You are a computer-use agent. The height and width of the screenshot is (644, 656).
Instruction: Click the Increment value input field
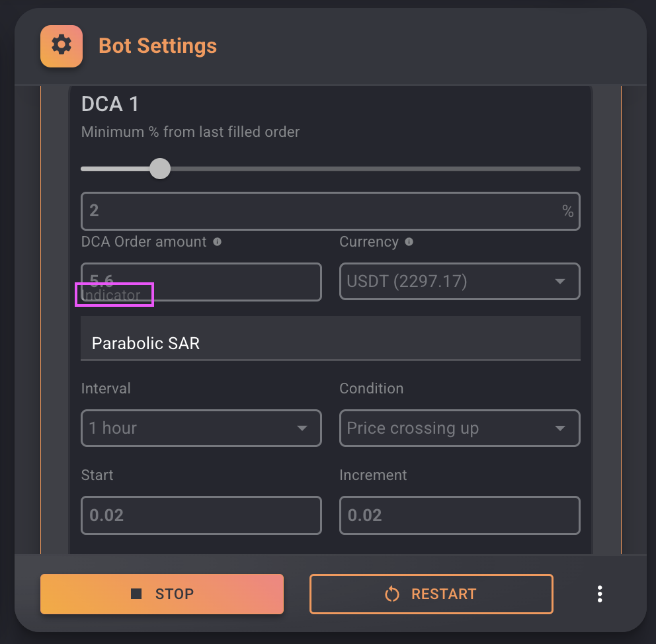point(460,515)
